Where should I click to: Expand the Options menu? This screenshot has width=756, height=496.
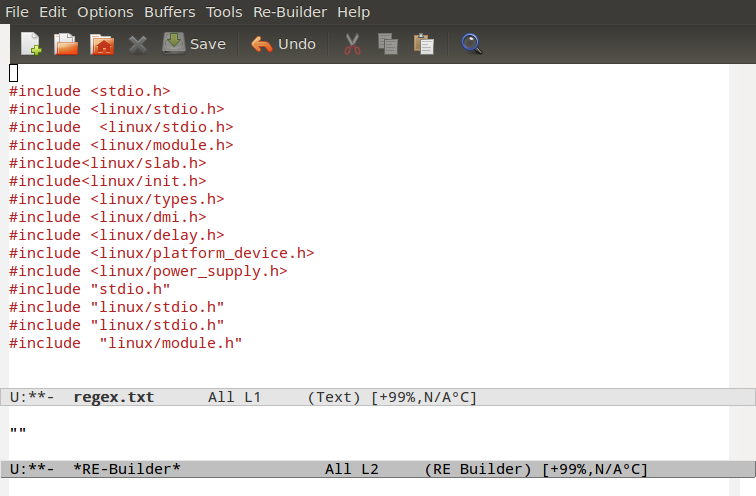tap(105, 12)
